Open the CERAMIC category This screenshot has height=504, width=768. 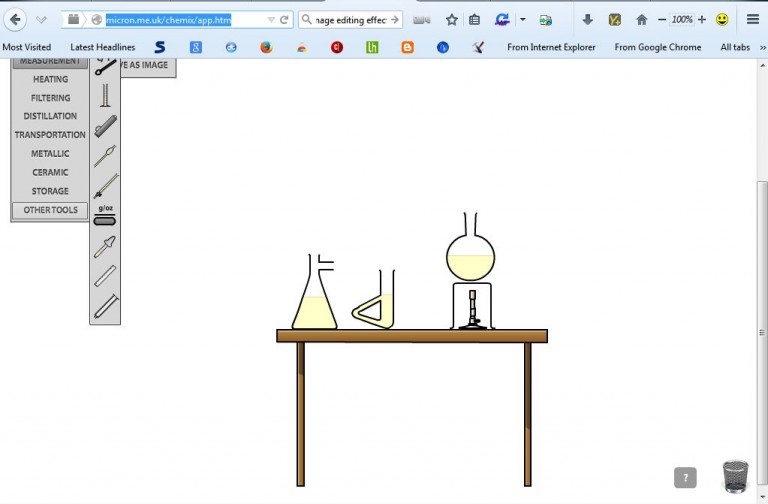50,172
